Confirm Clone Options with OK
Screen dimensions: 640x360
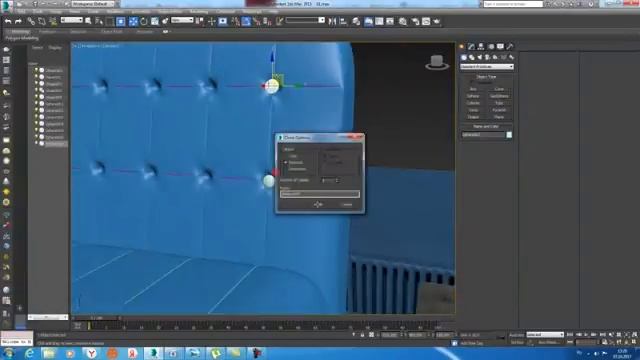coord(318,204)
